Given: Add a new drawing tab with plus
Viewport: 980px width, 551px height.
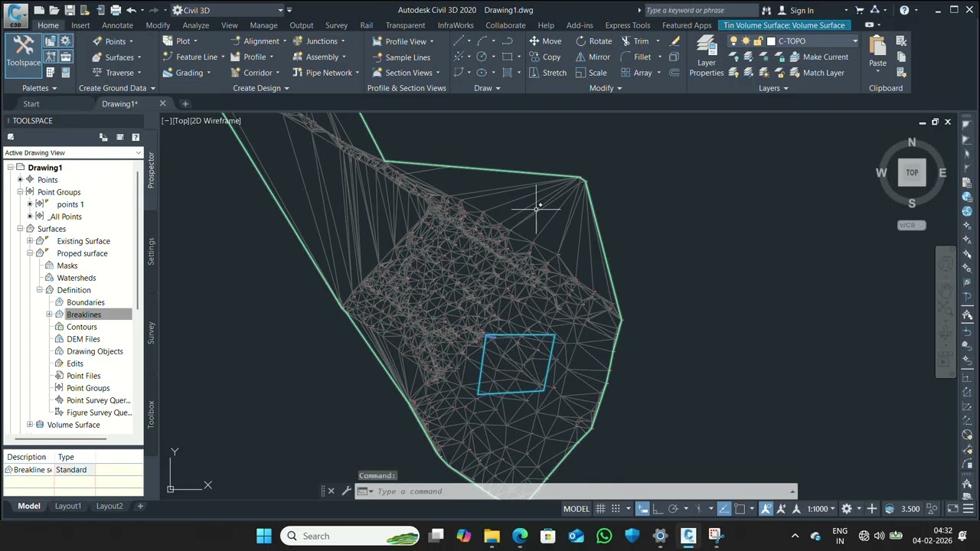Looking at the screenshot, I should point(185,104).
